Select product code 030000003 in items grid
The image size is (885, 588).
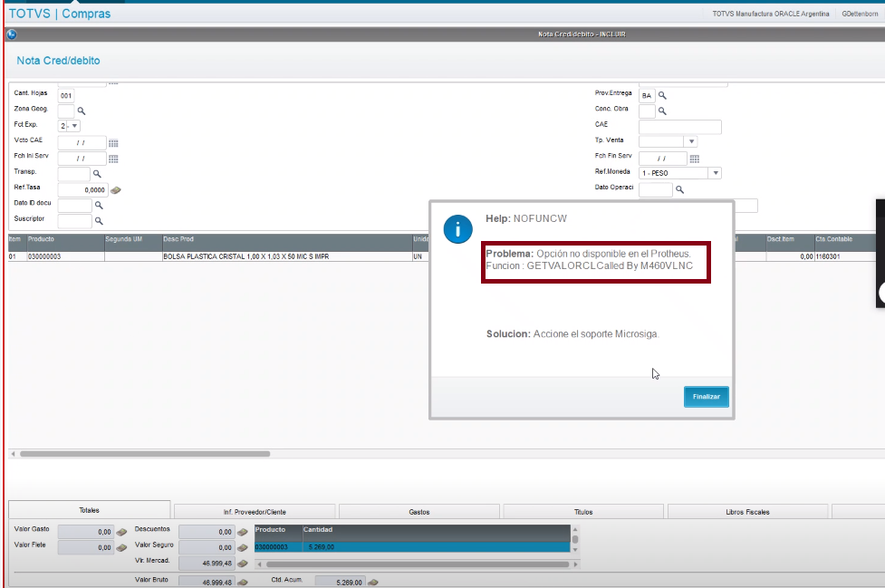[65, 256]
